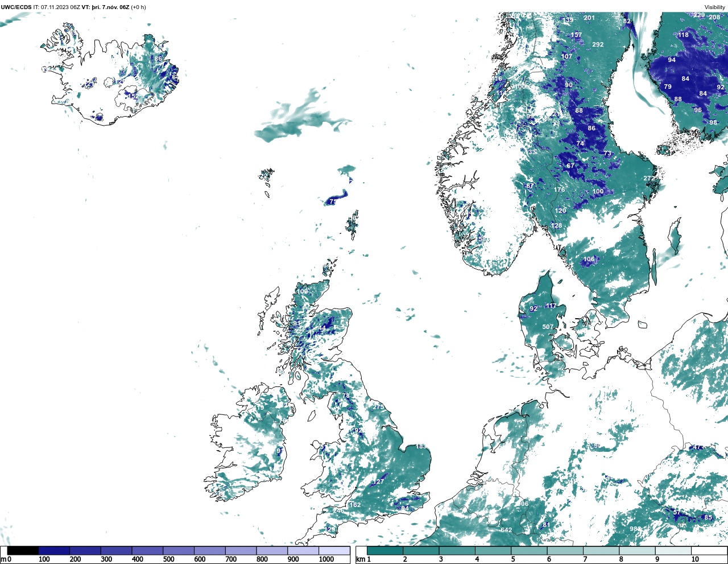Image resolution: width=728 pixels, height=564 pixels.
Task: Click the visibility value '183' over East Anglia
Action: pos(421,446)
